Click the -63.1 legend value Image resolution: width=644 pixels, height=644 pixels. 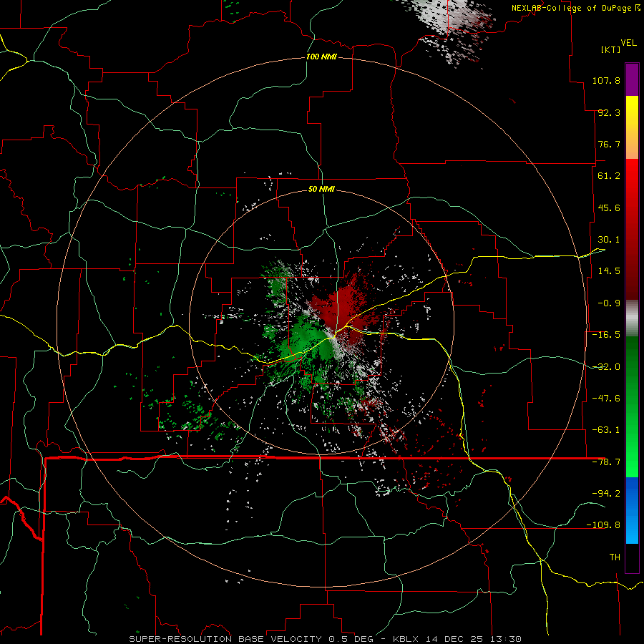click(x=606, y=430)
